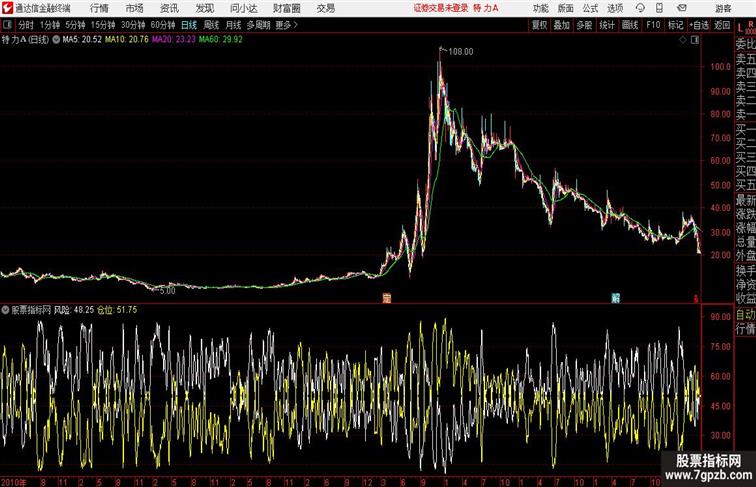The image size is (756, 487).
Task: Click the orange info marker on time axis
Action: (x=387, y=298)
